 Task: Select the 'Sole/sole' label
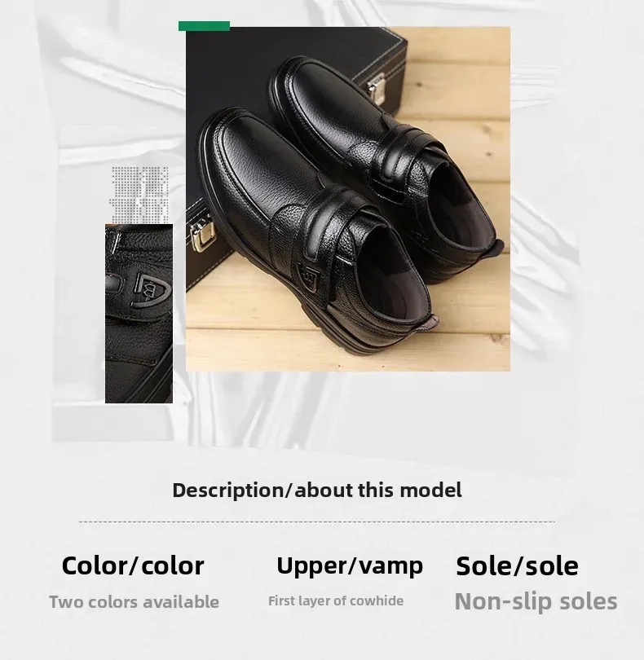[x=517, y=565]
